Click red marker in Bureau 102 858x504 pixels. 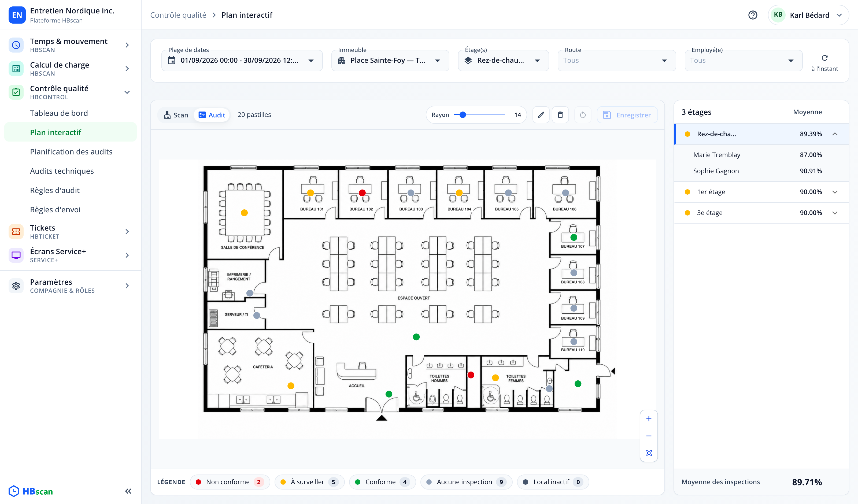click(x=362, y=193)
